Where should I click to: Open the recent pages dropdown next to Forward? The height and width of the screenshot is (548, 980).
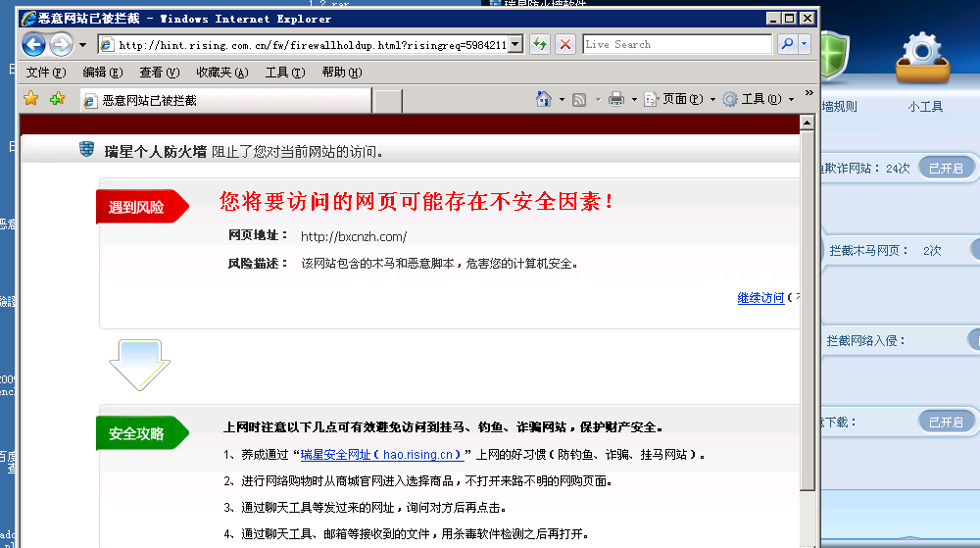pyautogui.click(x=82, y=45)
